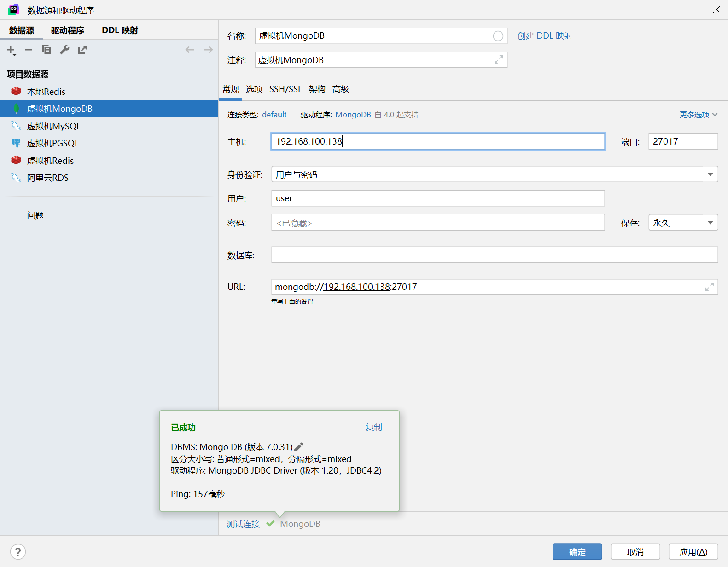Click the 复制 link in the success popup
This screenshot has width=728, height=567.
pyautogui.click(x=373, y=427)
